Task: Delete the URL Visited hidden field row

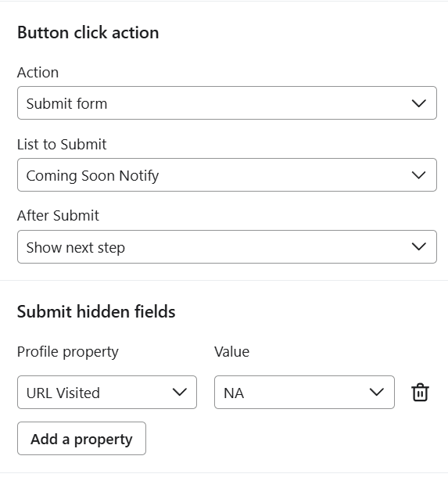Action: (x=420, y=392)
